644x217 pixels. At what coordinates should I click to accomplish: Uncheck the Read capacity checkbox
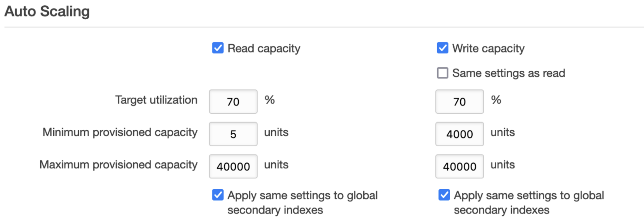coord(218,48)
